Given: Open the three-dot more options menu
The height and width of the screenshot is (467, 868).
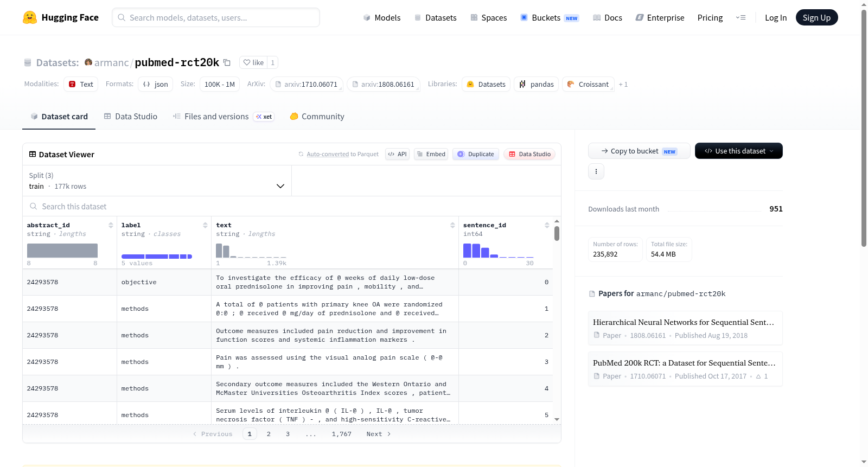Looking at the screenshot, I should click(596, 171).
